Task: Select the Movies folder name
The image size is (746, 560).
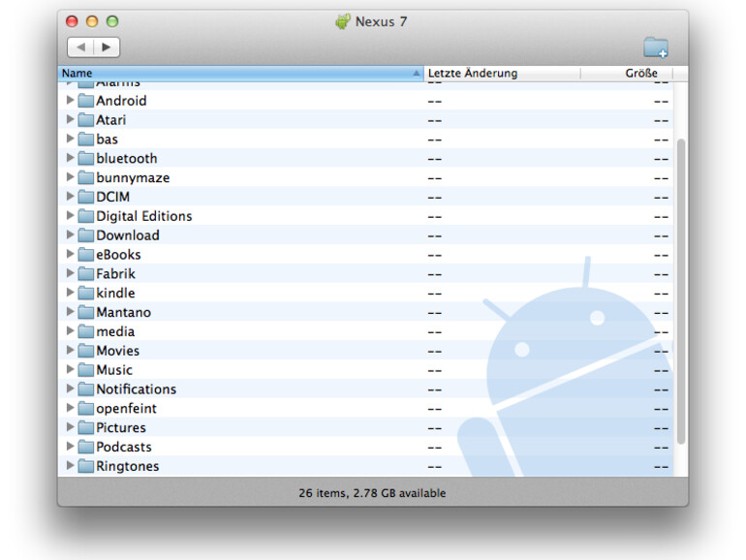Action: click(118, 351)
